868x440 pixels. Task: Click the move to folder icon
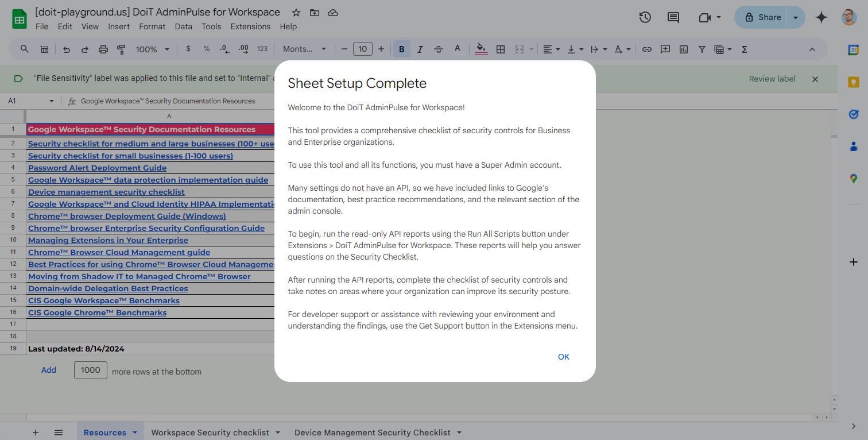(x=314, y=12)
